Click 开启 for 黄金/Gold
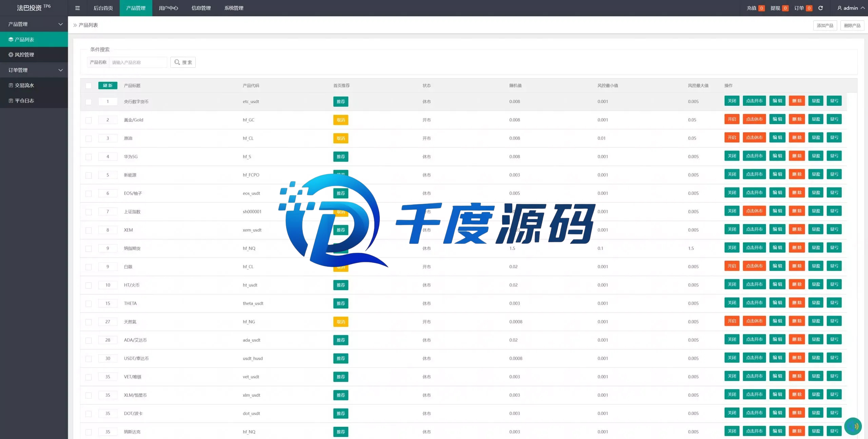 pyautogui.click(x=732, y=119)
